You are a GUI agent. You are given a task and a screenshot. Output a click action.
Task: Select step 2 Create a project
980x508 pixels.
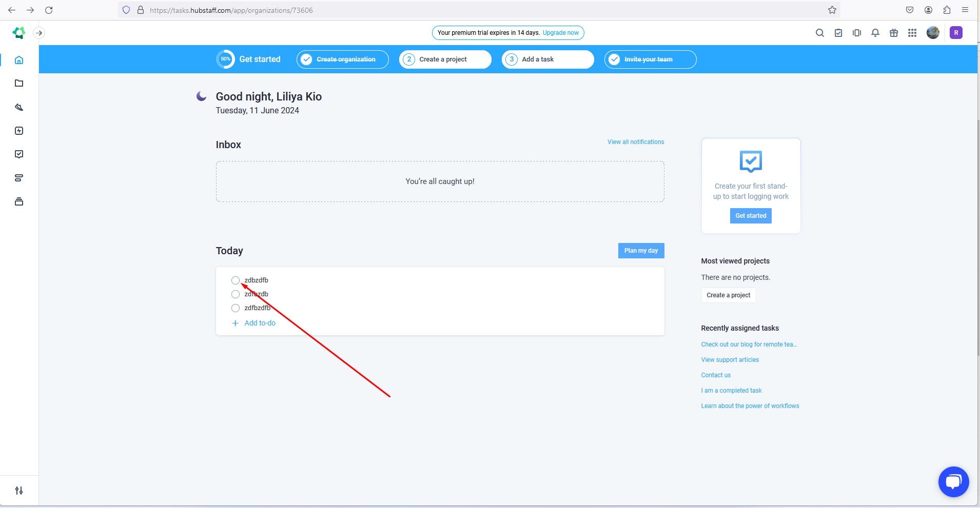pyautogui.click(x=445, y=59)
